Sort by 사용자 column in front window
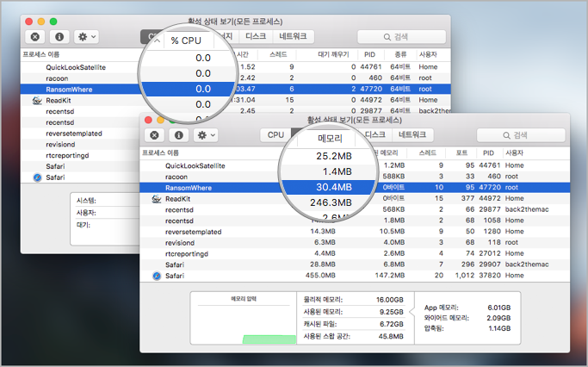588x367 pixels. 514,152
